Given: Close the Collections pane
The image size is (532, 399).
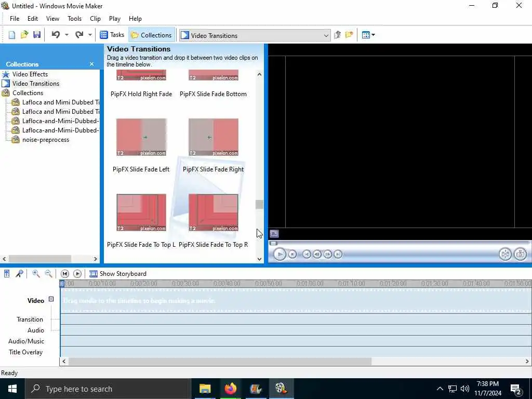Looking at the screenshot, I should click(91, 64).
